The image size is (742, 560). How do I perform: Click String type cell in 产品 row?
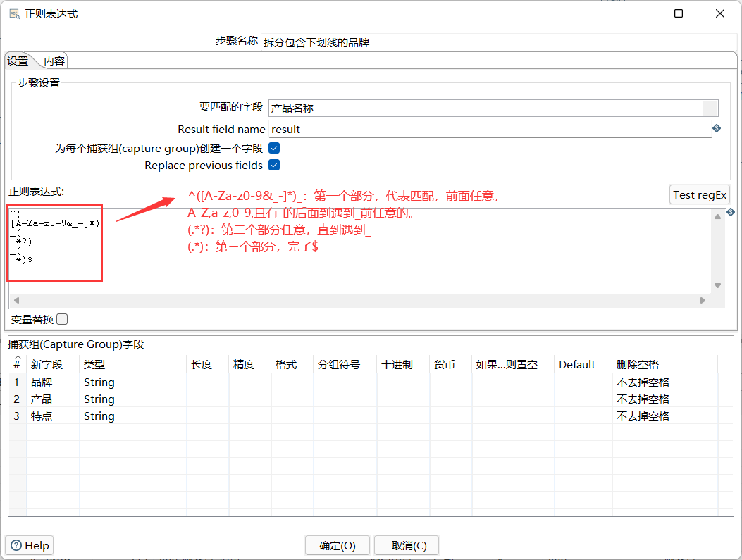tap(133, 399)
